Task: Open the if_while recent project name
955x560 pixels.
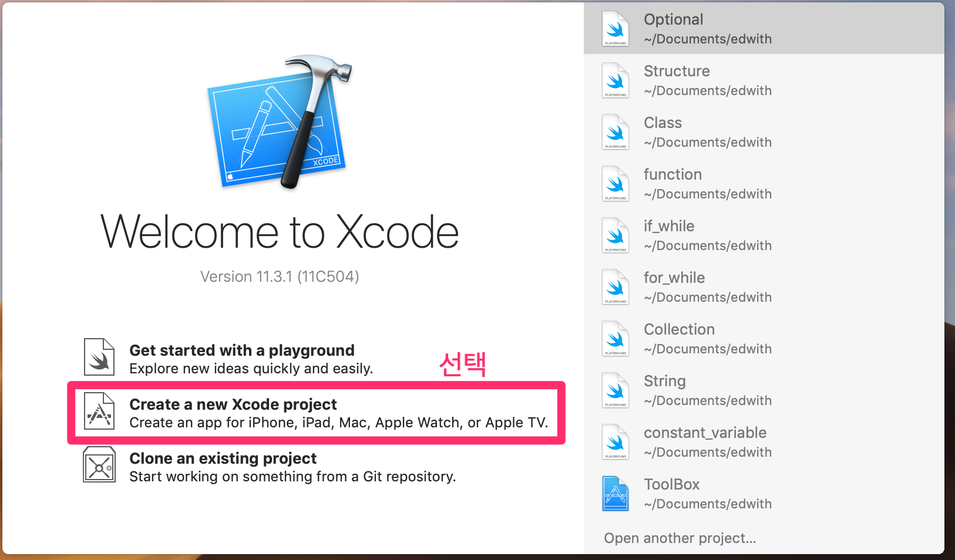Action: click(669, 226)
